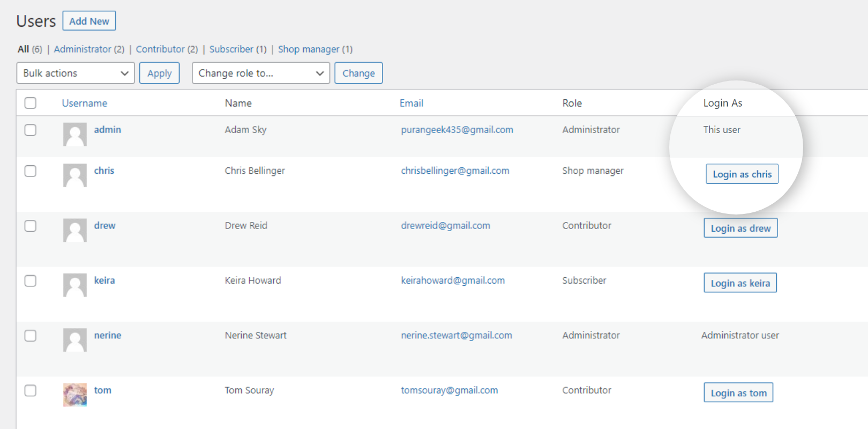
Task: Open the tom username link
Action: (x=103, y=390)
